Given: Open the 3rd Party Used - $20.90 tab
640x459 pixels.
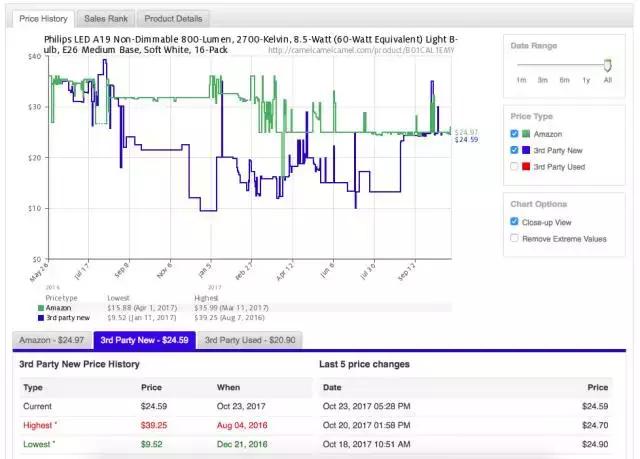Looking at the screenshot, I should [249, 340].
